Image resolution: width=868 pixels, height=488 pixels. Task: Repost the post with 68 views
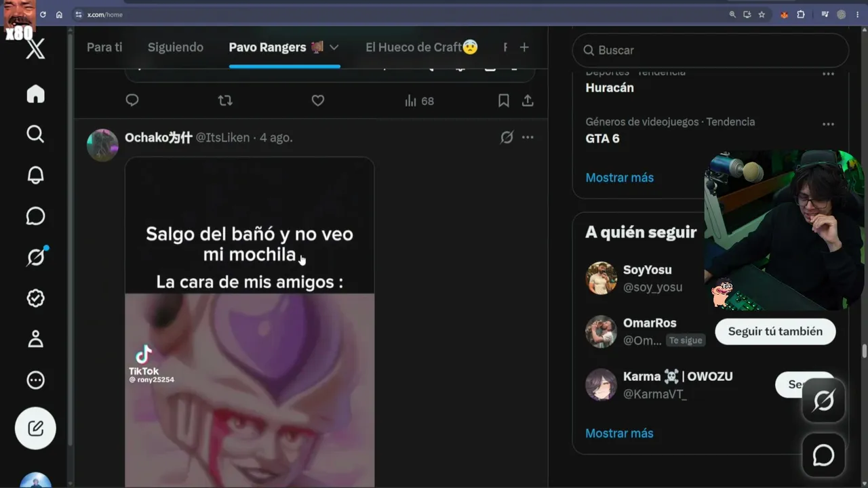pyautogui.click(x=225, y=100)
